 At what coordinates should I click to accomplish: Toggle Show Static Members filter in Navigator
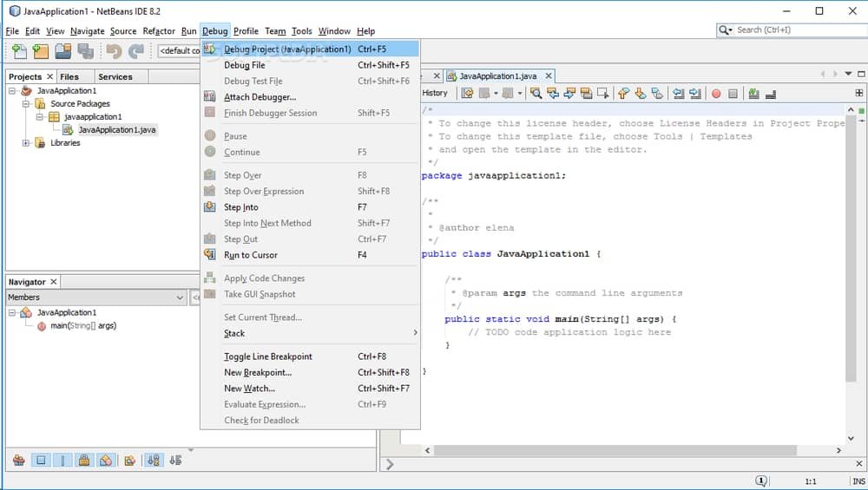click(63, 461)
